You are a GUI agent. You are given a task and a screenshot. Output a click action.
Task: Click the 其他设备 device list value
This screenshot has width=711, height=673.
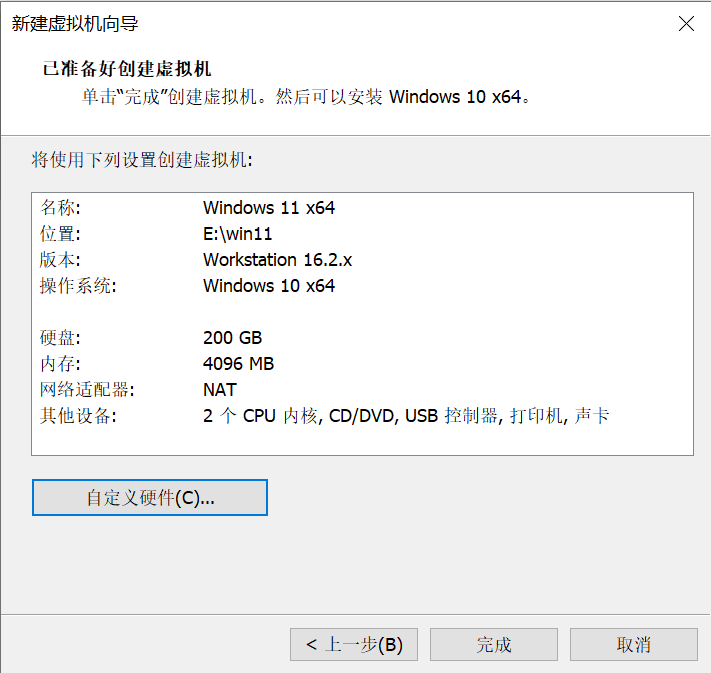point(406,416)
